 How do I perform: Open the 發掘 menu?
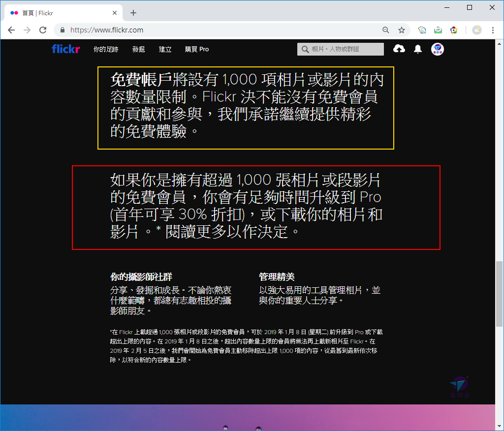[138, 49]
